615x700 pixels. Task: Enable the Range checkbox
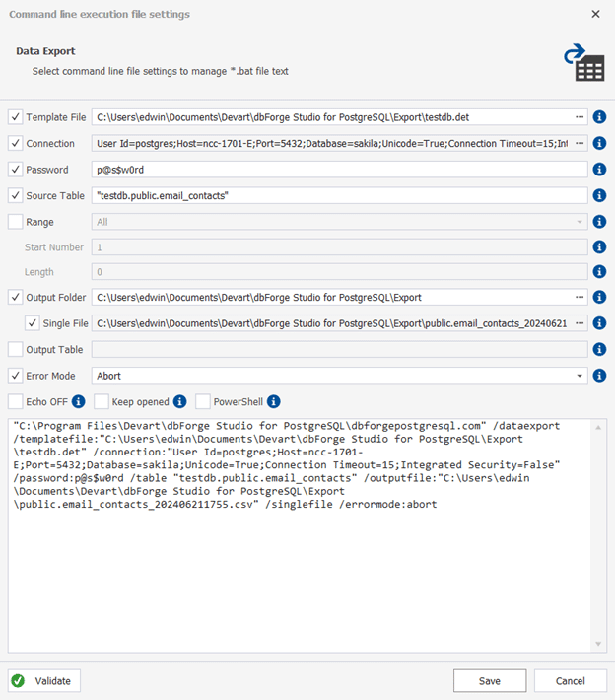click(15, 222)
